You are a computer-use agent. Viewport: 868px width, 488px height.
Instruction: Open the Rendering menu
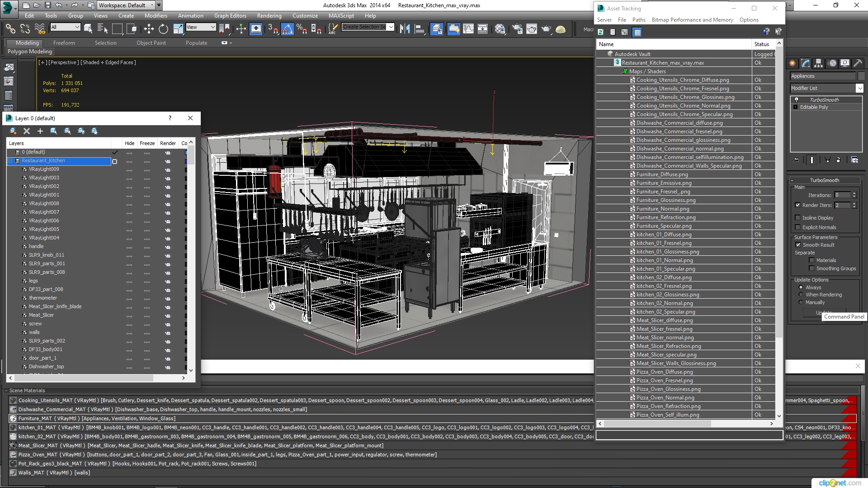(269, 15)
